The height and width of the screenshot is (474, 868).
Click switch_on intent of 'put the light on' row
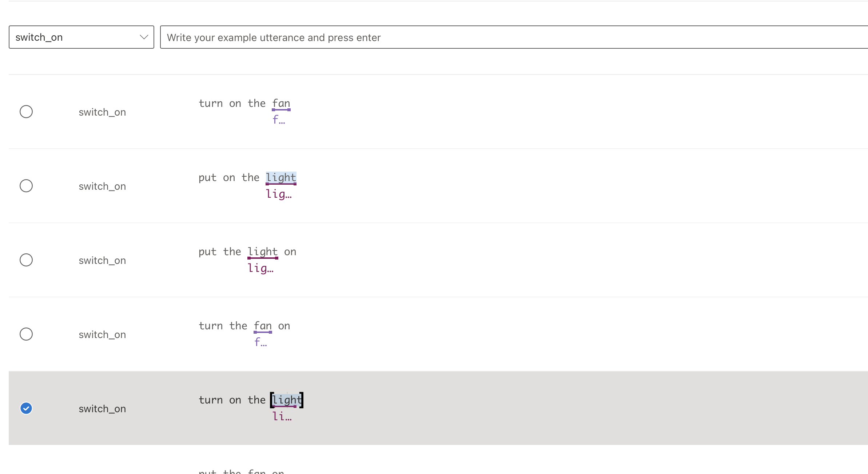(x=102, y=261)
